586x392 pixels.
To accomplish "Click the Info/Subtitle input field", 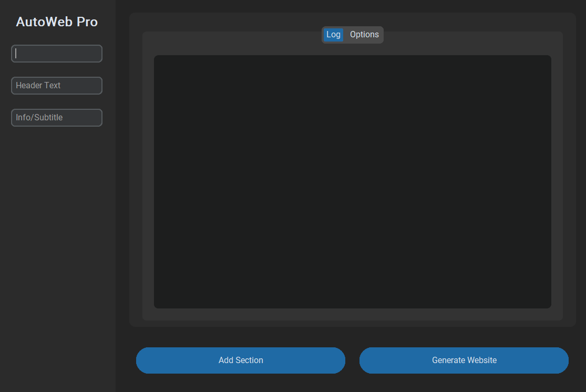I will pyautogui.click(x=57, y=118).
